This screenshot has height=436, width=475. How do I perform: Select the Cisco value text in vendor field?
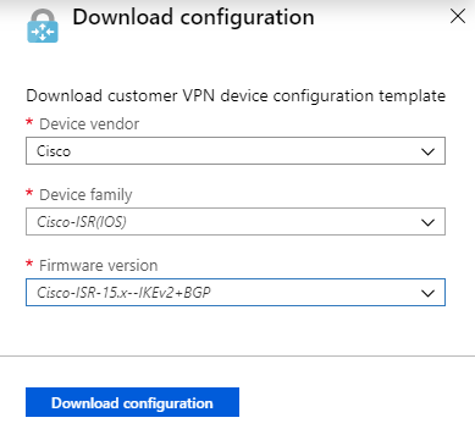point(54,151)
